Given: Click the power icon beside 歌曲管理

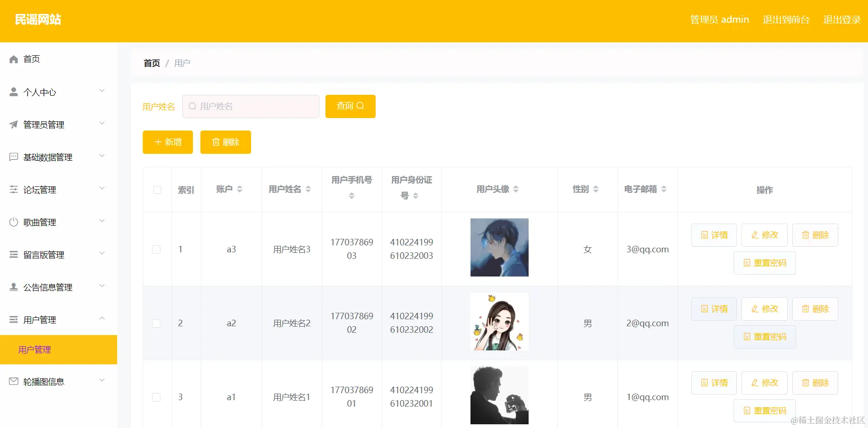Looking at the screenshot, I should coord(13,222).
